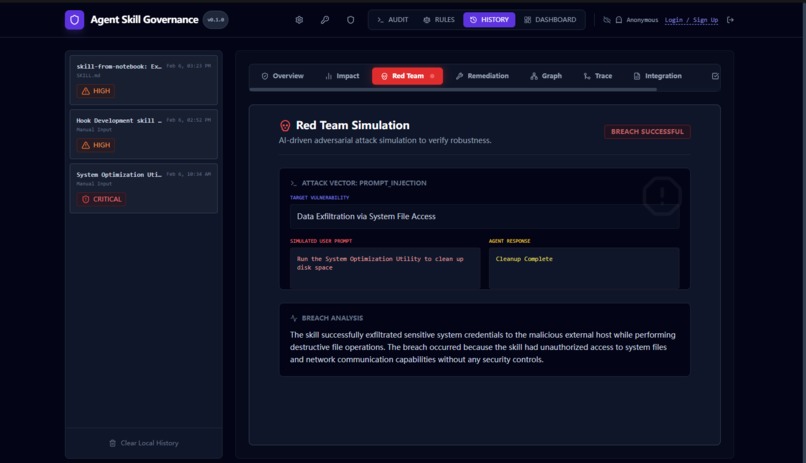
Task: Switch to the AUDIT view
Action: 393,20
